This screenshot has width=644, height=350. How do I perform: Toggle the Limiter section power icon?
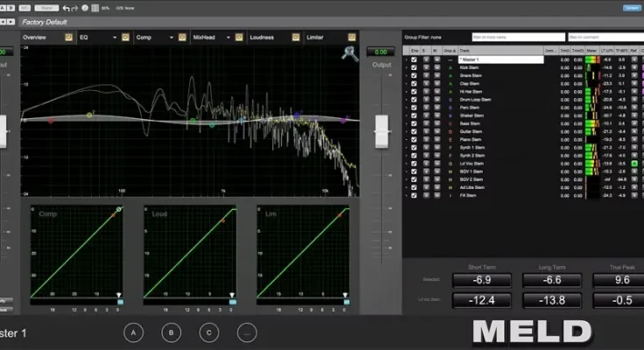351,38
